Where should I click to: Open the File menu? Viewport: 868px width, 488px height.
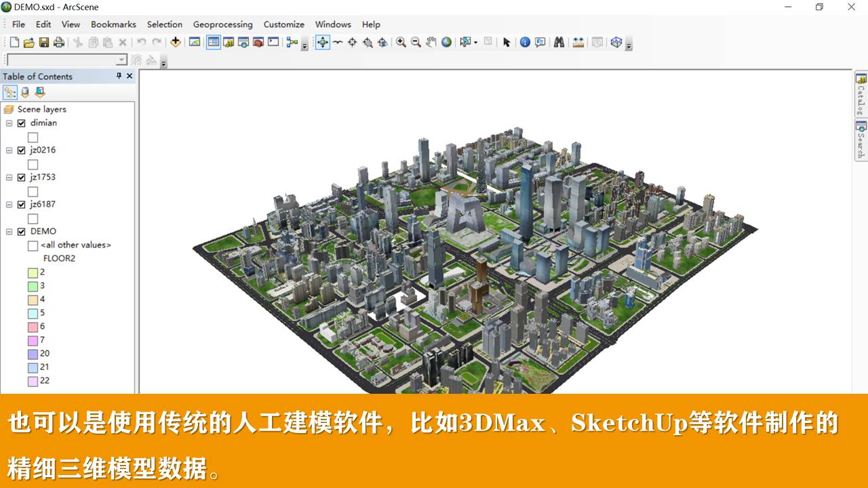pyautogui.click(x=18, y=24)
